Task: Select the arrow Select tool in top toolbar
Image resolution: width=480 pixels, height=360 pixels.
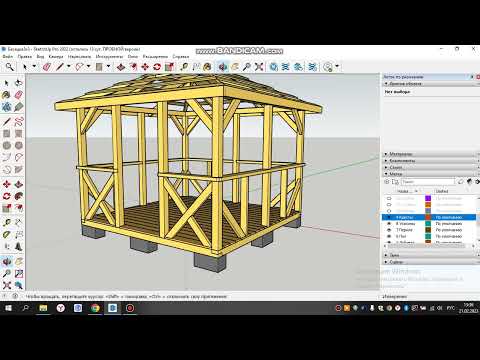Action: tap(25, 67)
